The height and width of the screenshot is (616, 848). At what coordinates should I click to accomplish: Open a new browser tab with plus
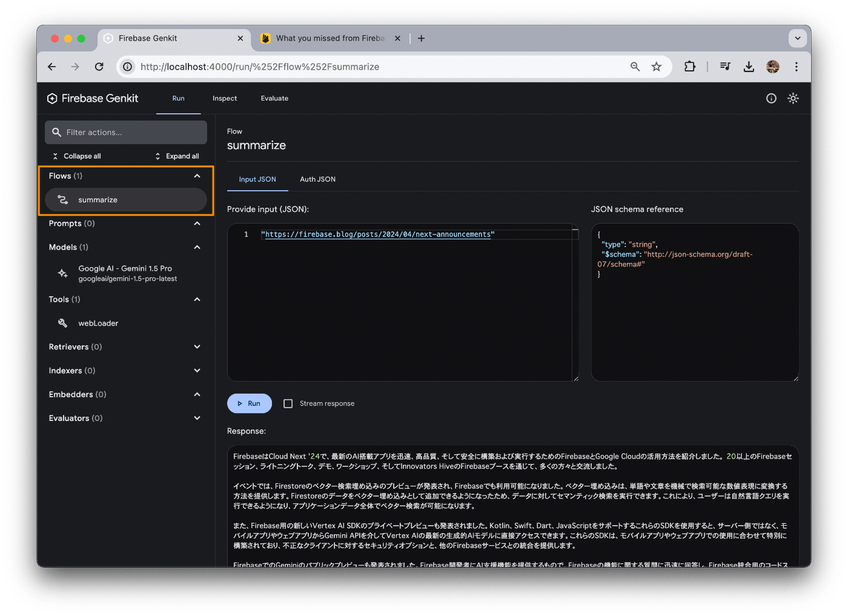point(421,38)
